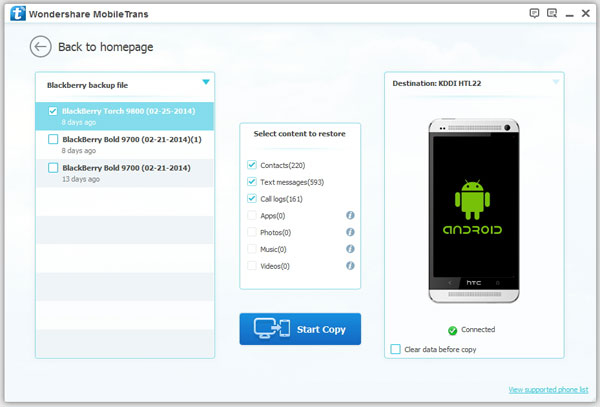
Task: Toggle the Apps(0) checkbox
Action: click(252, 215)
